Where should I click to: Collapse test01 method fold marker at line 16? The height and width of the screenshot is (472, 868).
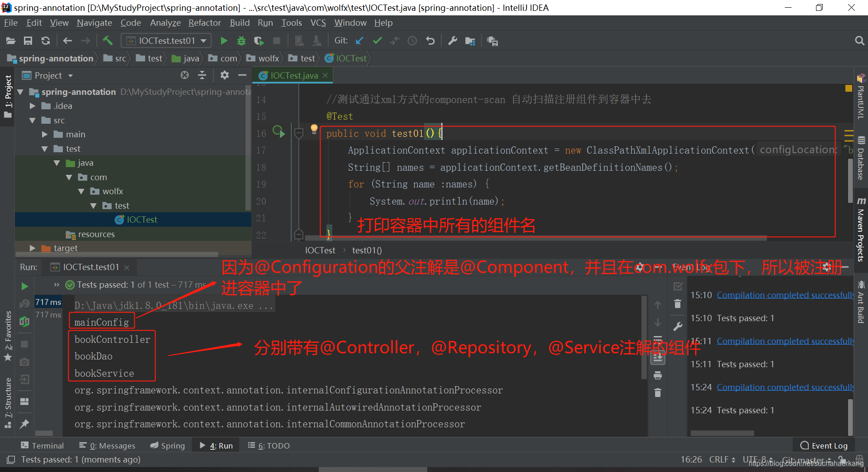point(299,133)
